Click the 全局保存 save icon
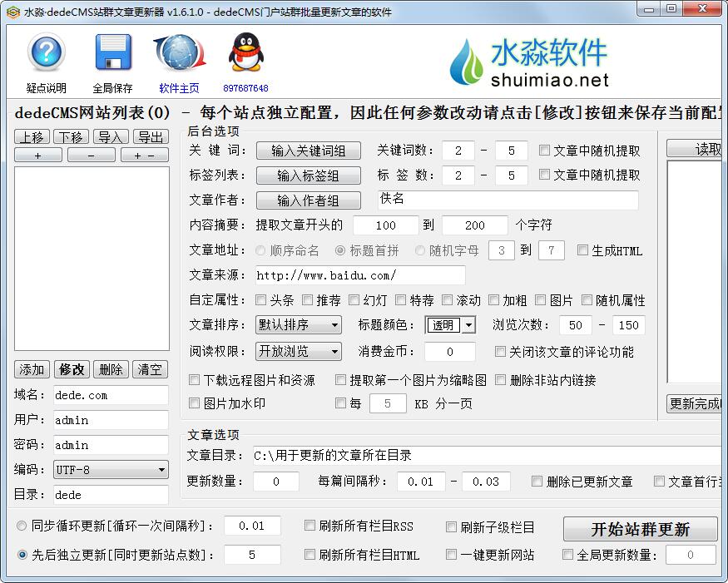Screen dimensions: 728x583 coord(112,55)
